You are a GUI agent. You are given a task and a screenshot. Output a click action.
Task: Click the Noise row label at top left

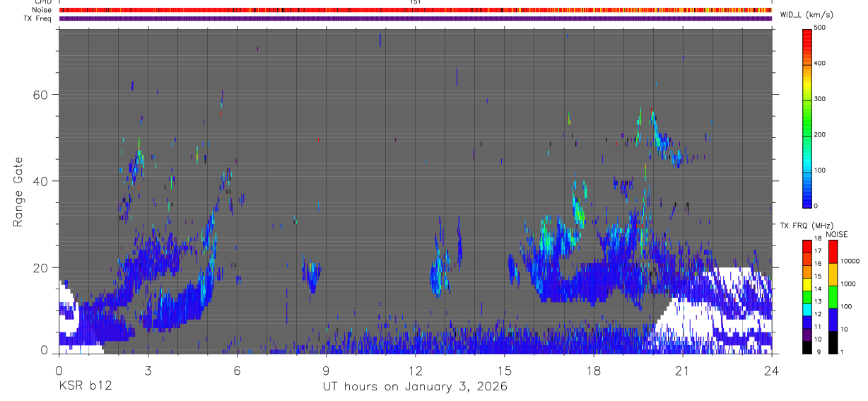tap(42, 10)
